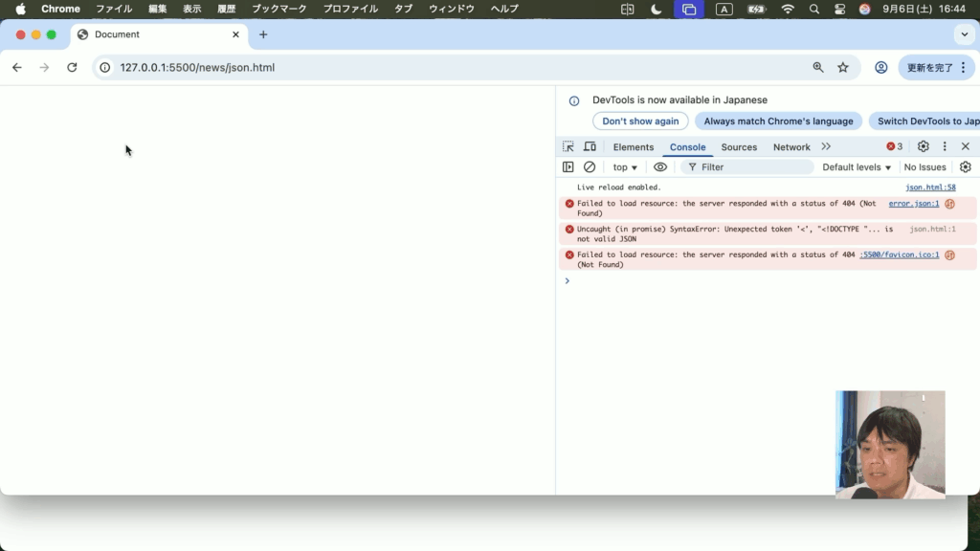
Task: Toggle the device toolbar emulation
Action: 590,146
